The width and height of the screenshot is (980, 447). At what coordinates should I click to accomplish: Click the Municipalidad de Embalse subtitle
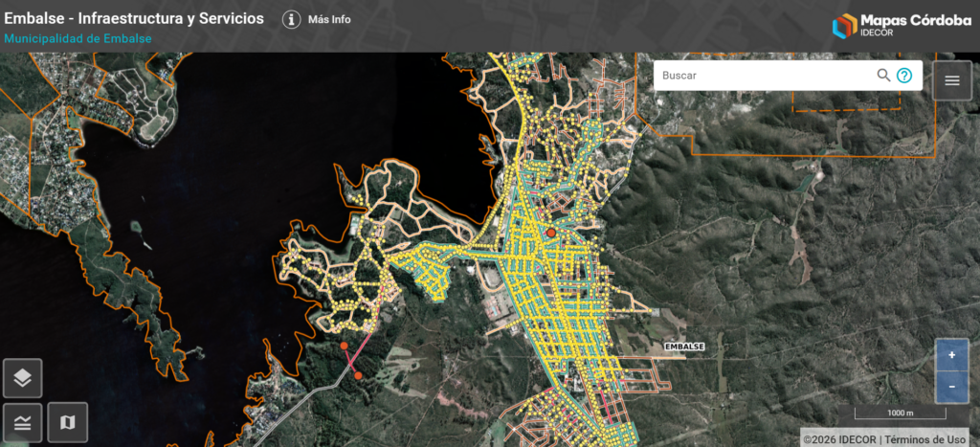tap(78, 39)
